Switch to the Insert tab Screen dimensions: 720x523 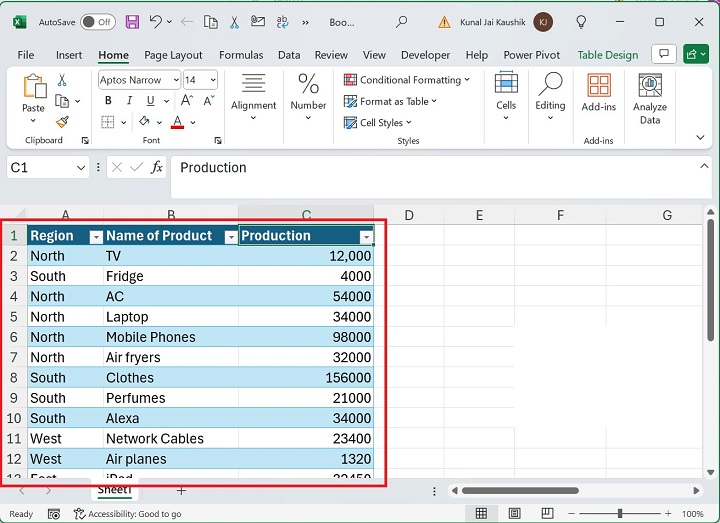(69, 55)
